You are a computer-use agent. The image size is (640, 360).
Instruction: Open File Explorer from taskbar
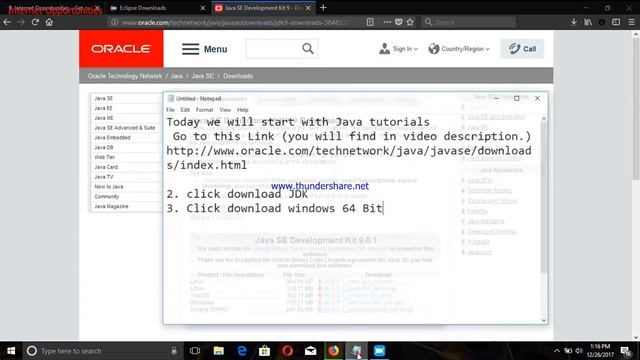(218, 351)
